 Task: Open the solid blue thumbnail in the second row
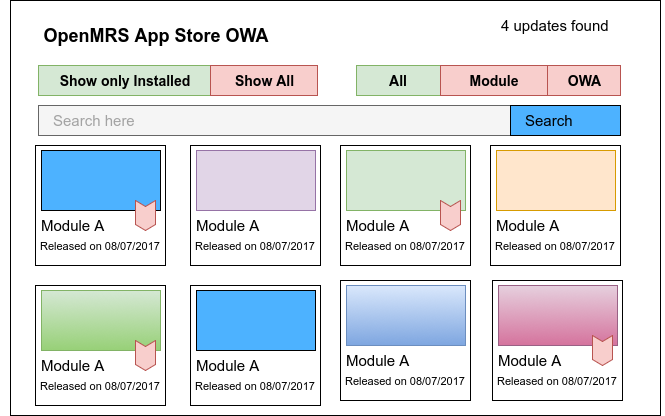coord(256,320)
